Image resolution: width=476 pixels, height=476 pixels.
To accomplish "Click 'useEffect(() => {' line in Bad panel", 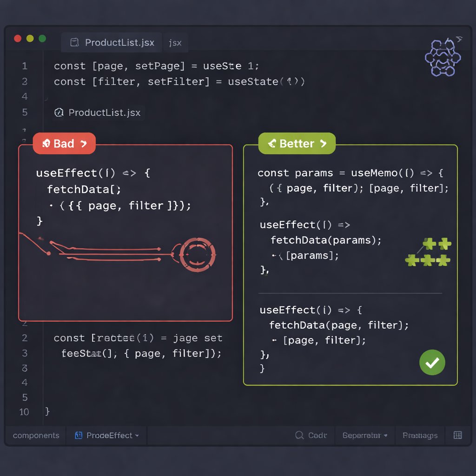I will [x=93, y=173].
